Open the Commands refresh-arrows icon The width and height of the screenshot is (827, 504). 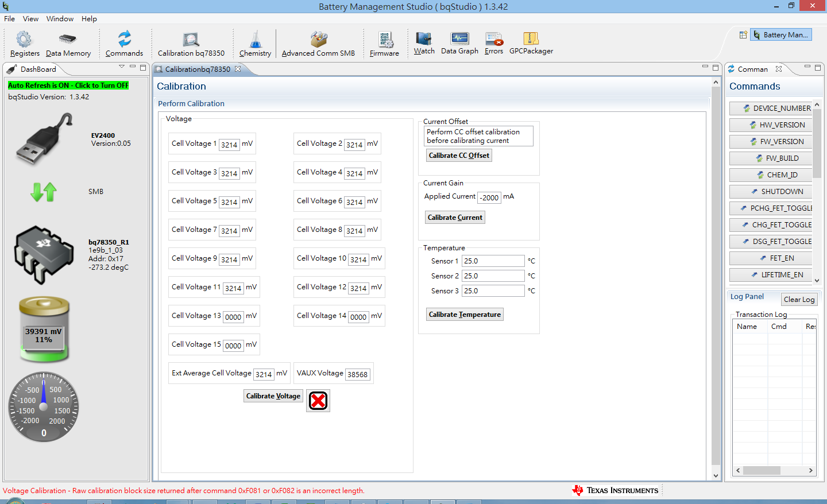pyautogui.click(x=124, y=39)
